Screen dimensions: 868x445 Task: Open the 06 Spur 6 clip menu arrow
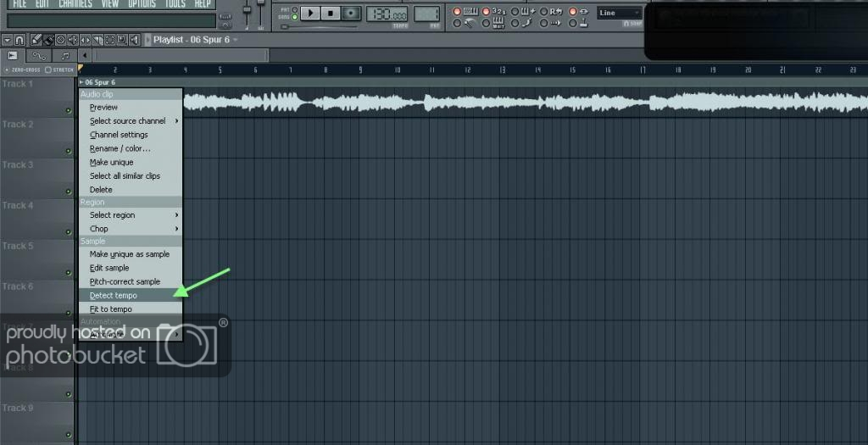(x=81, y=82)
